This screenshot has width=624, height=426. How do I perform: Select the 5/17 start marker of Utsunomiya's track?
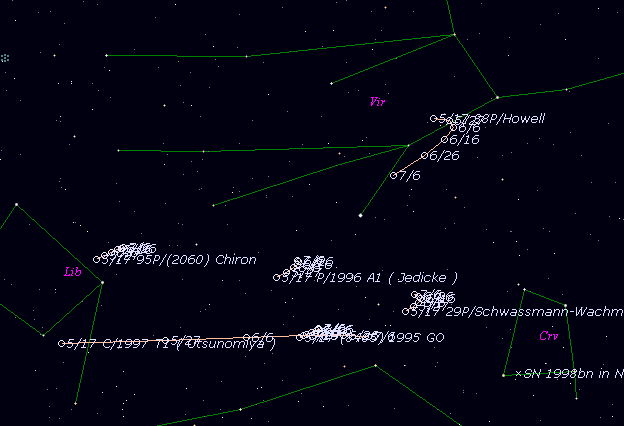click(62, 343)
